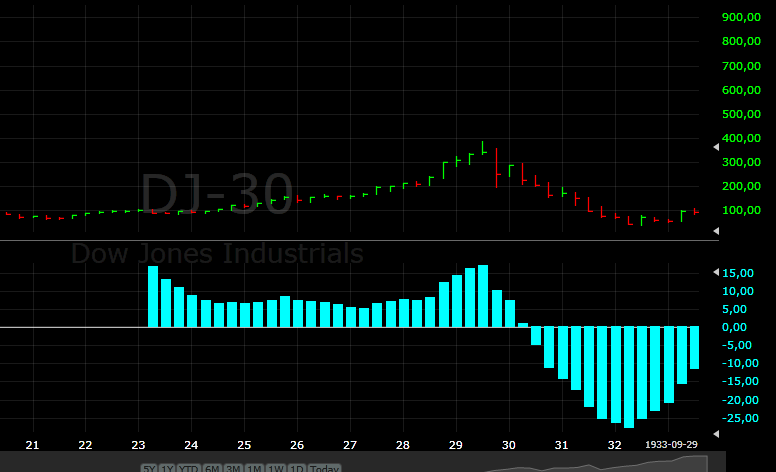Click the triangle marker beside 15,00 on indicator axis

716,272
